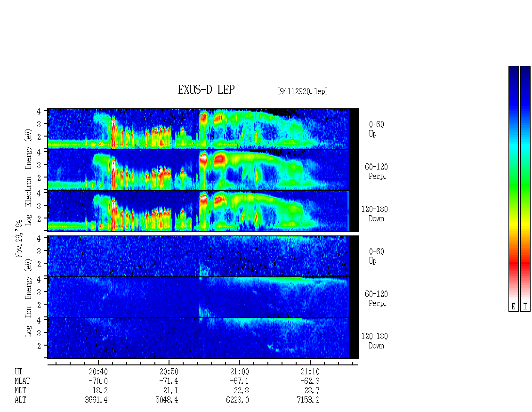532x412 pixels.
Task: Click the ALT row label
Action: click(x=20, y=400)
